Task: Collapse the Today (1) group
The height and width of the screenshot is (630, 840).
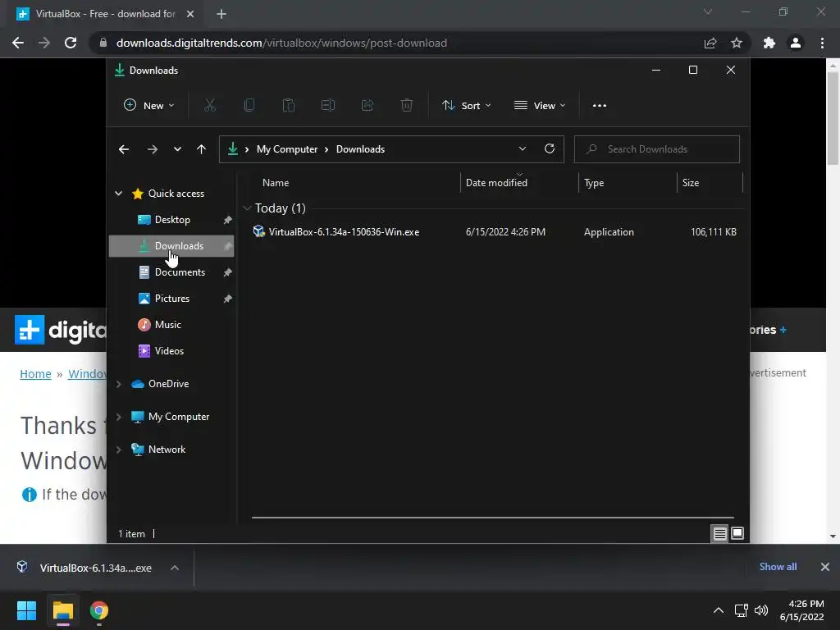Action: coord(247,208)
